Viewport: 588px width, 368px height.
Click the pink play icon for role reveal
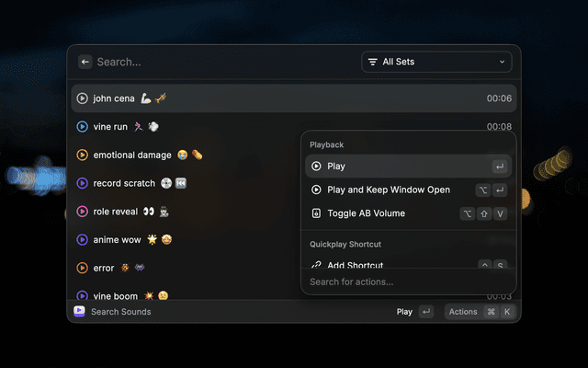tap(83, 212)
